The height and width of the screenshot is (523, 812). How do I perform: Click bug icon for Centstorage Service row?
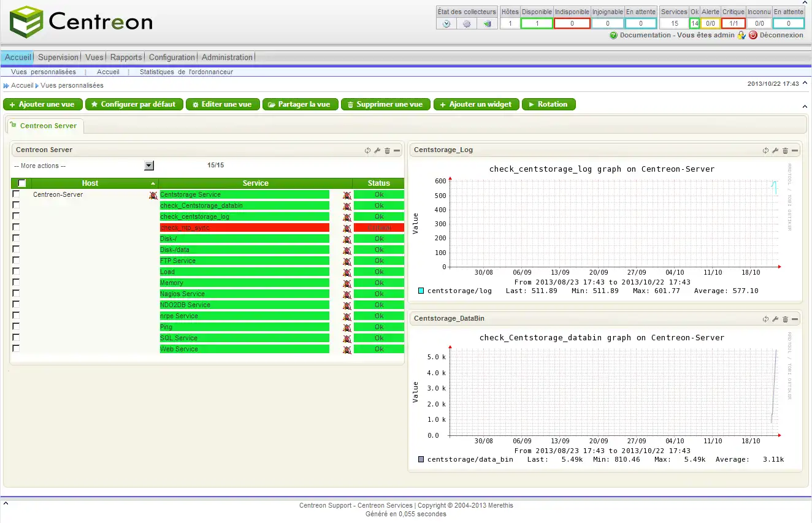347,196
